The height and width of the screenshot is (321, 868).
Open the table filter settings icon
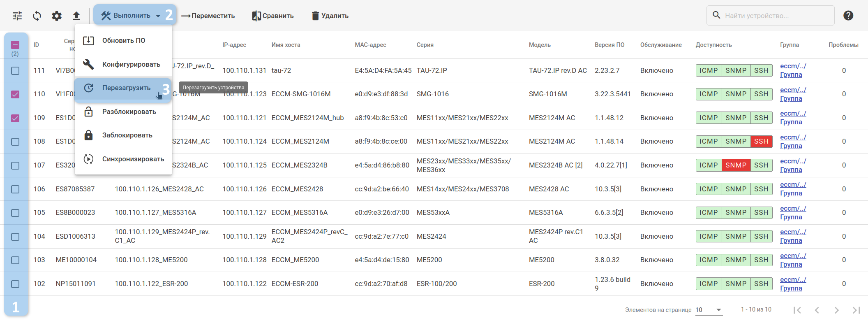(17, 16)
